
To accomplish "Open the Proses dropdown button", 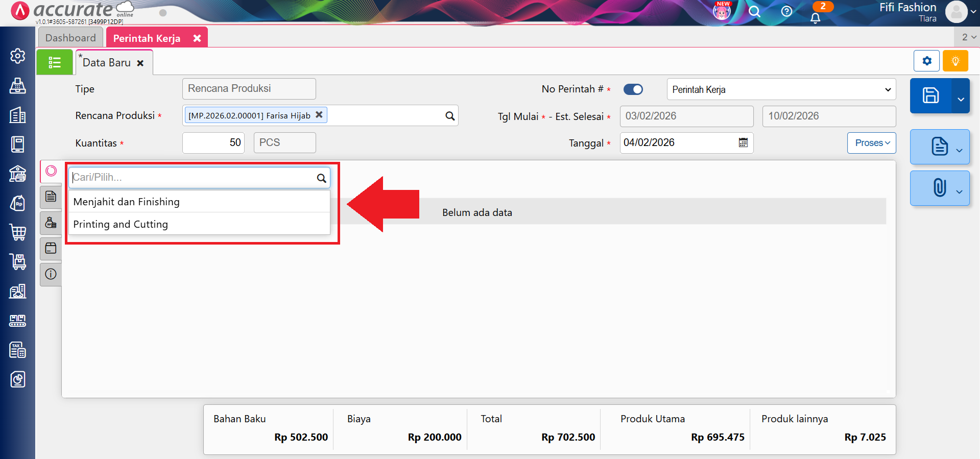I will pyautogui.click(x=872, y=143).
